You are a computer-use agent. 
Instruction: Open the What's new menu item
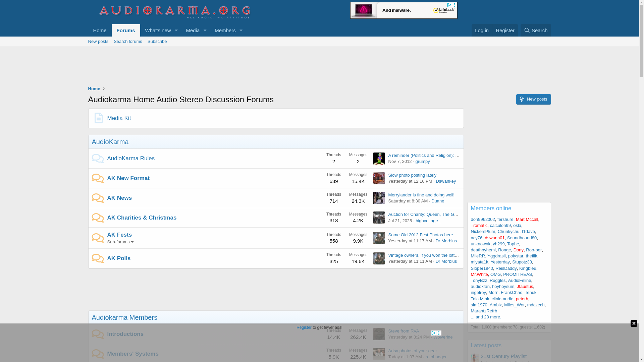158,31
